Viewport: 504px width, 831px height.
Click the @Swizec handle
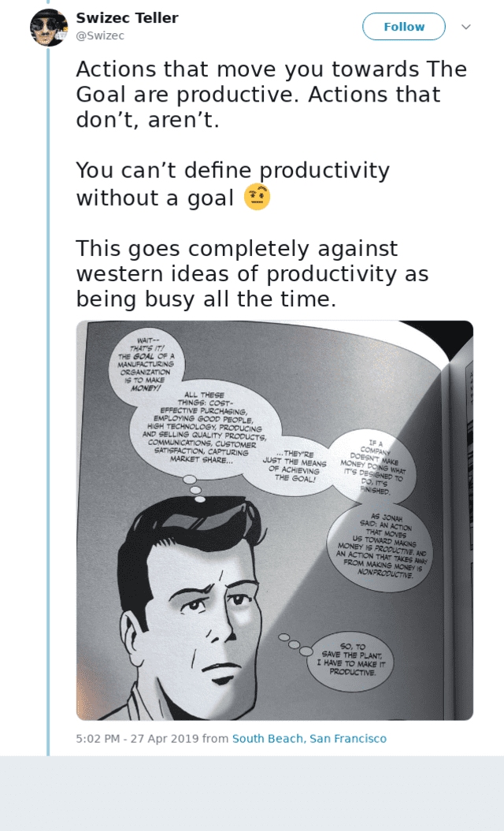pos(100,36)
